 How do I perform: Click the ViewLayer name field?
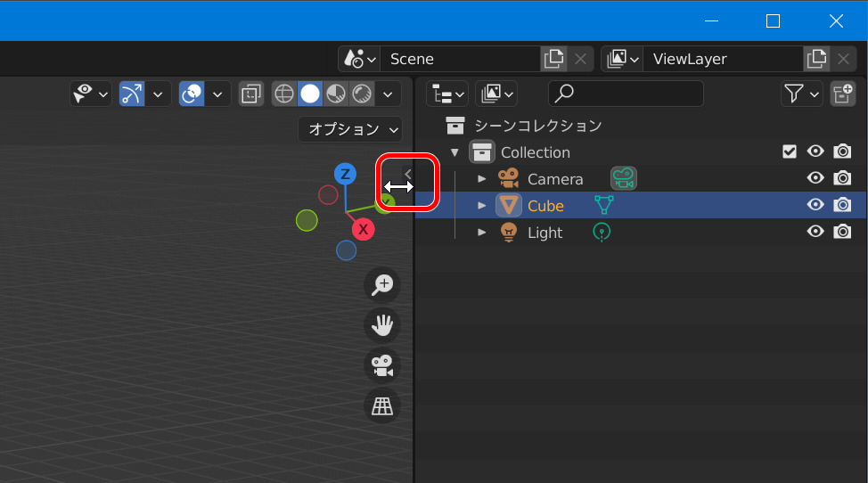723,59
